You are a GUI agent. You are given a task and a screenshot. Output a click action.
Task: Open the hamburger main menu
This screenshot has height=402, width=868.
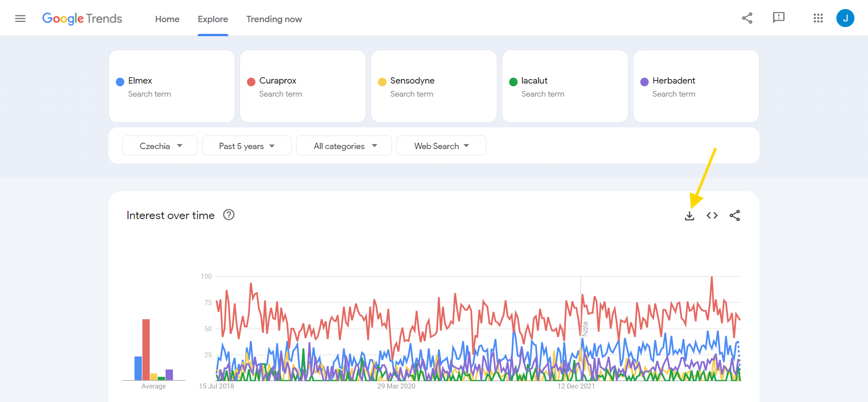pyautogui.click(x=20, y=19)
